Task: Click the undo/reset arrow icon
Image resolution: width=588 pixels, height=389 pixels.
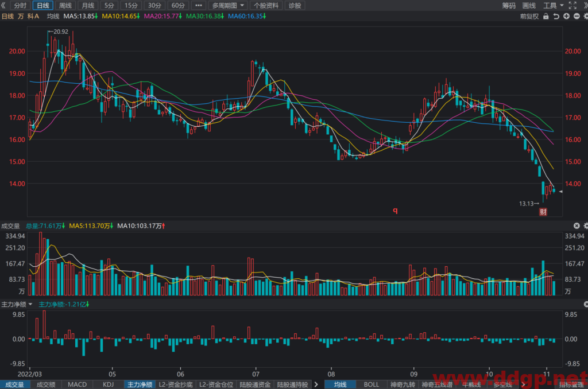Action: pos(556,17)
